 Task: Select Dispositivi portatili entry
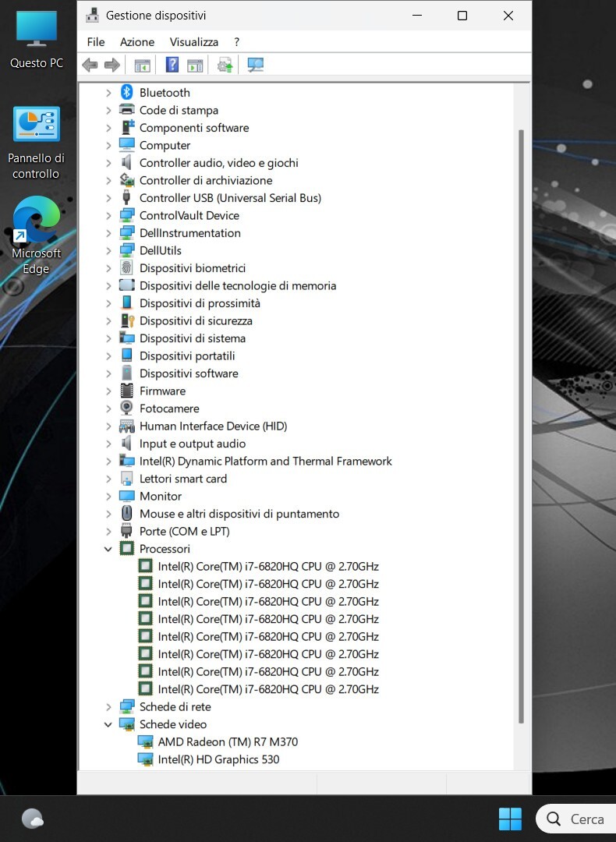tap(187, 356)
